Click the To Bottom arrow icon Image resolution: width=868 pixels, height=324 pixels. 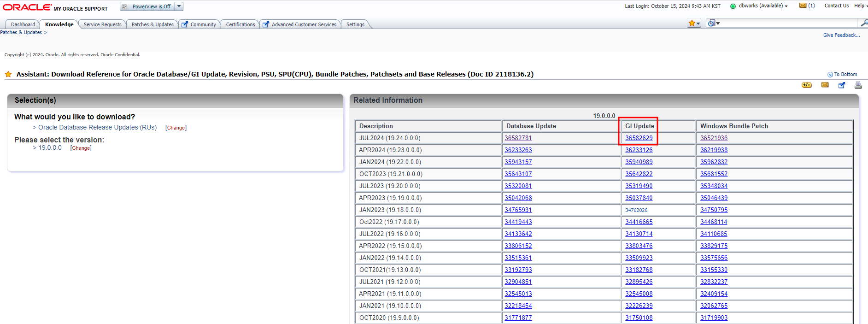pos(830,75)
